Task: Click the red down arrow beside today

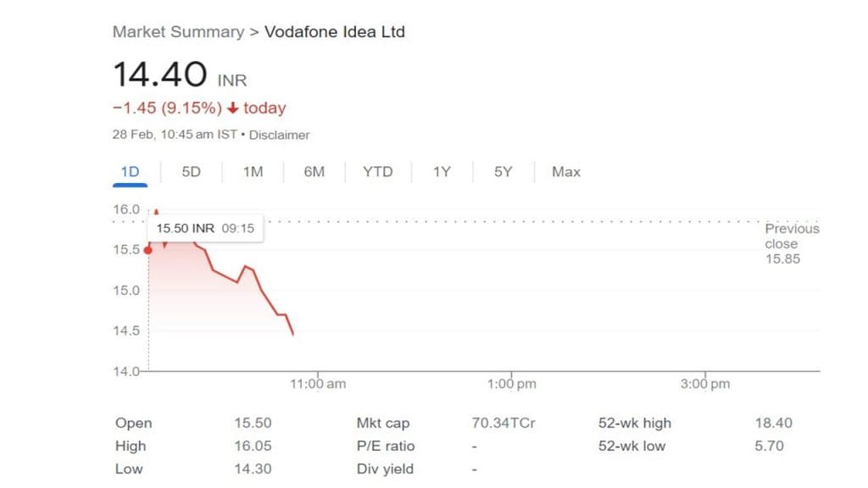Action: pyautogui.click(x=233, y=108)
